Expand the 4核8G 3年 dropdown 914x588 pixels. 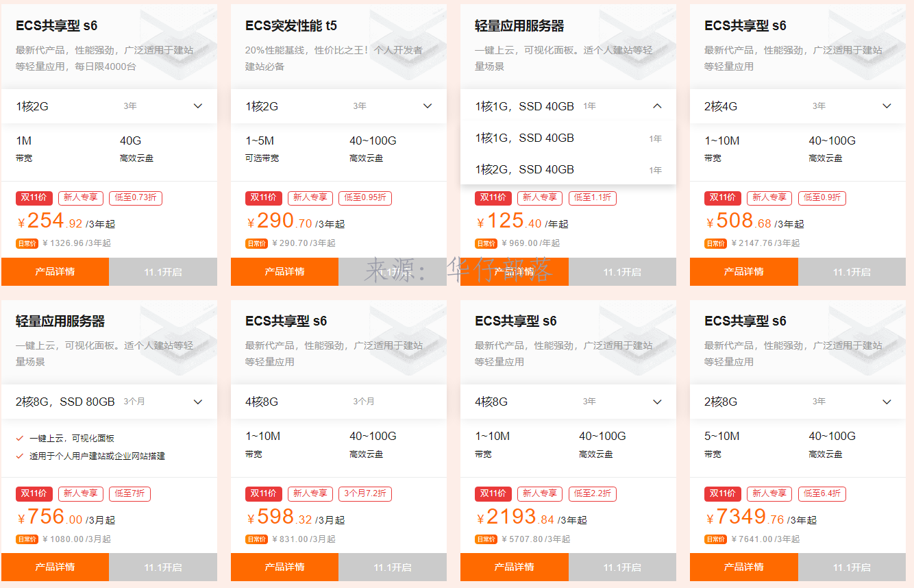point(568,402)
